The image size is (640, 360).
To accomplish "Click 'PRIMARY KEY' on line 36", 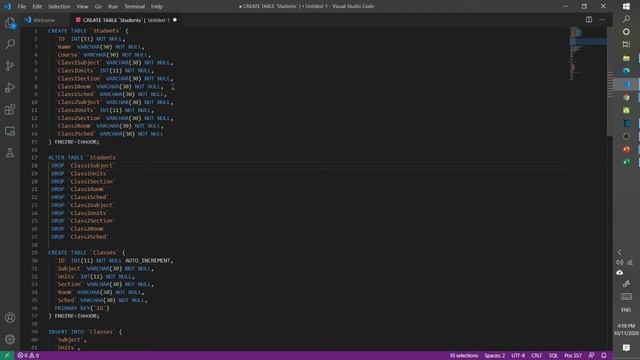I will pyautogui.click(x=73, y=308).
